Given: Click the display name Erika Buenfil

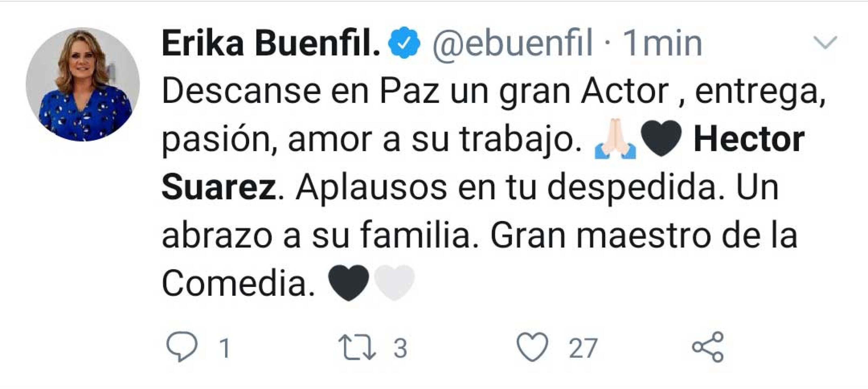Looking at the screenshot, I should (271, 44).
